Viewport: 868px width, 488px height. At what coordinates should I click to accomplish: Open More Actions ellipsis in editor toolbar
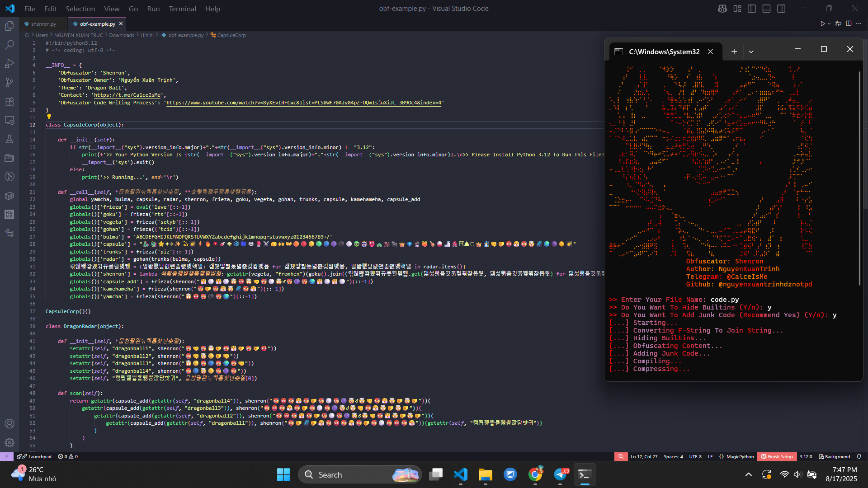(859, 23)
